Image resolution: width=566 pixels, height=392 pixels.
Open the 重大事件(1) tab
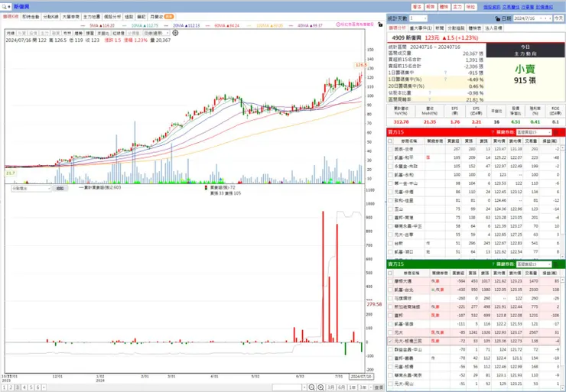421,28
